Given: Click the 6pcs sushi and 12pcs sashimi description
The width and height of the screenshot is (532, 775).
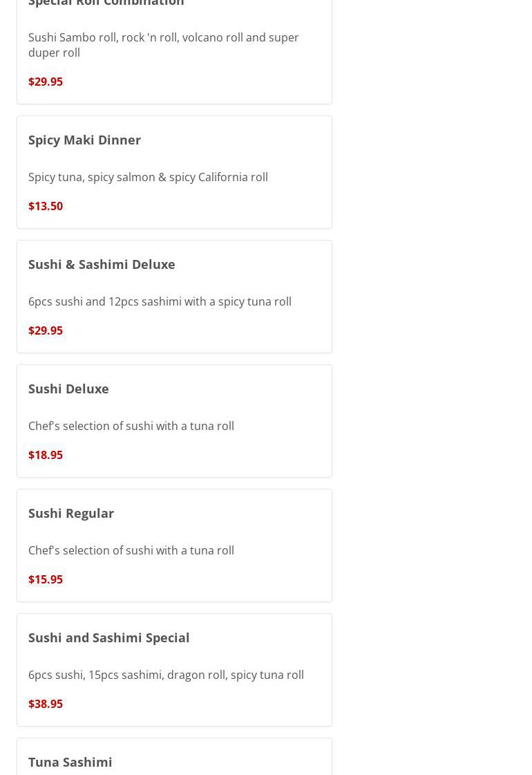Looking at the screenshot, I should [160, 301].
